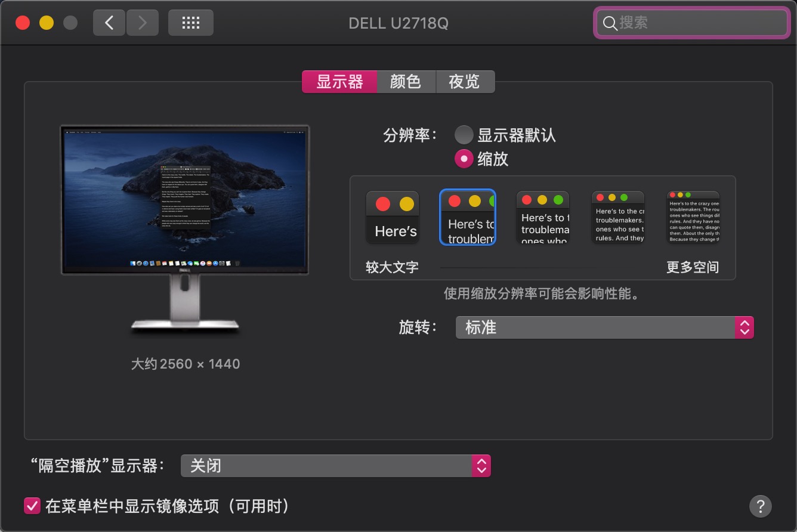Click the back navigation arrow
The height and width of the screenshot is (532, 797).
109,22
